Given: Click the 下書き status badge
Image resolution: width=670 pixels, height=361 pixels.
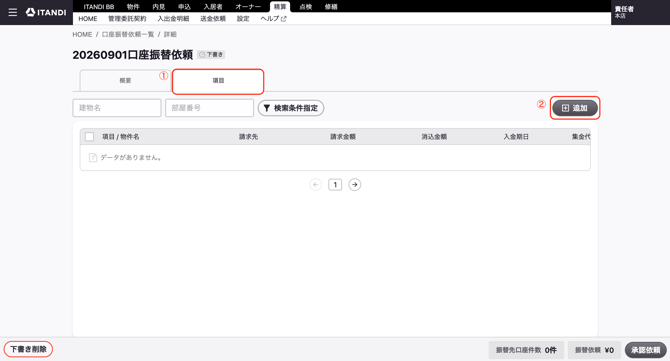Looking at the screenshot, I should tap(211, 55).
